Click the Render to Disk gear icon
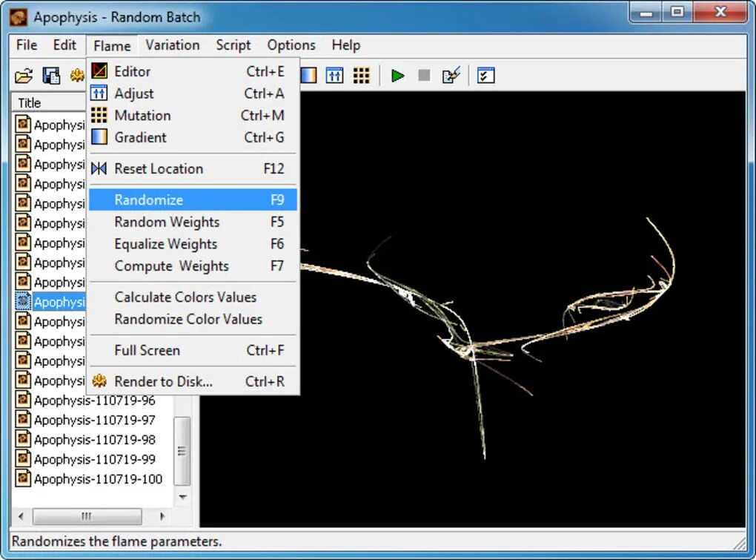Image resolution: width=756 pixels, height=560 pixels. [99, 381]
